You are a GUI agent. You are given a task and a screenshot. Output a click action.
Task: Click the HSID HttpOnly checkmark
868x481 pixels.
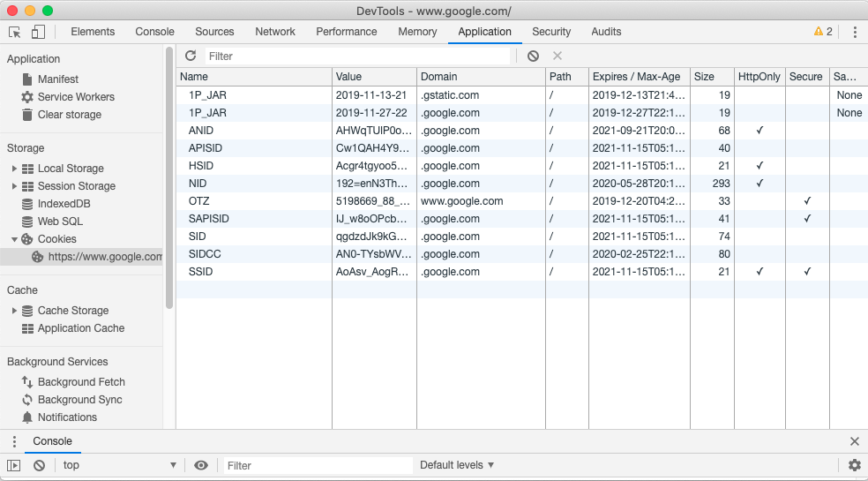[760, 166]
